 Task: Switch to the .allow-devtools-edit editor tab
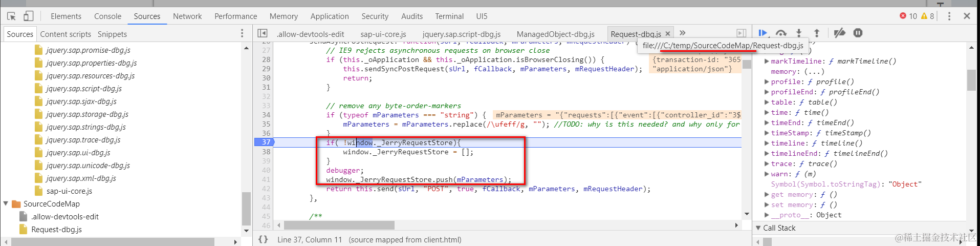(310, 34)
